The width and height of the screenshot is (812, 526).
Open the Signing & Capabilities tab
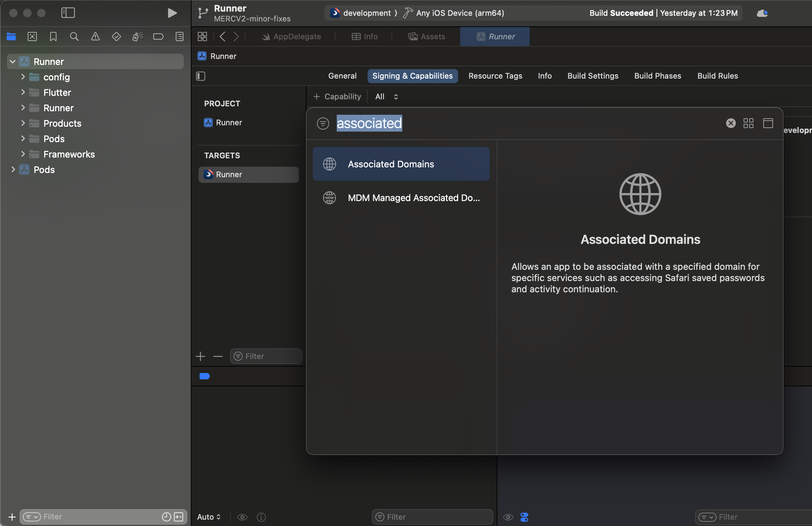(x=412, y=76)
